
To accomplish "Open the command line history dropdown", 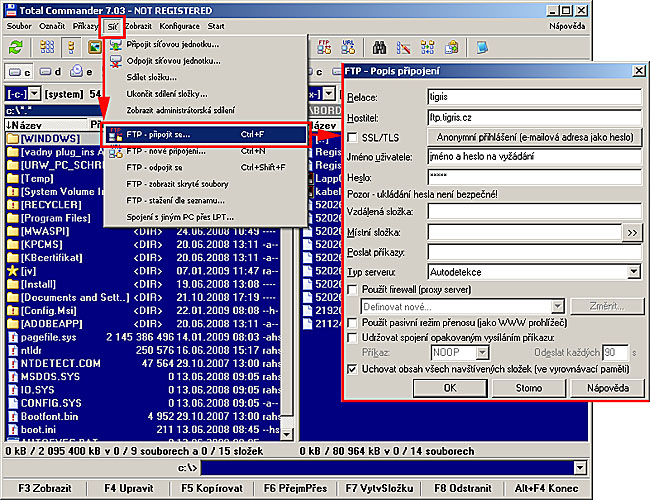I will (x=580, y=468).
